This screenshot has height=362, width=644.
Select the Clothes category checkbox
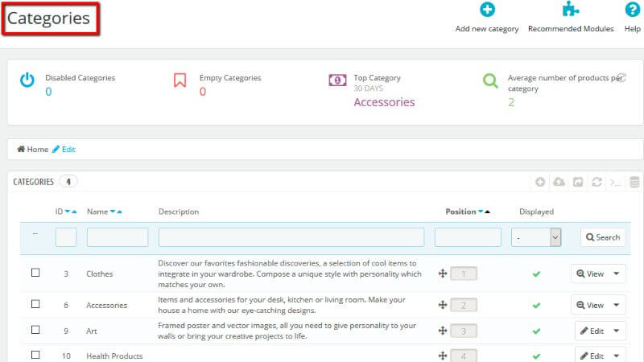tap(35, 273)
